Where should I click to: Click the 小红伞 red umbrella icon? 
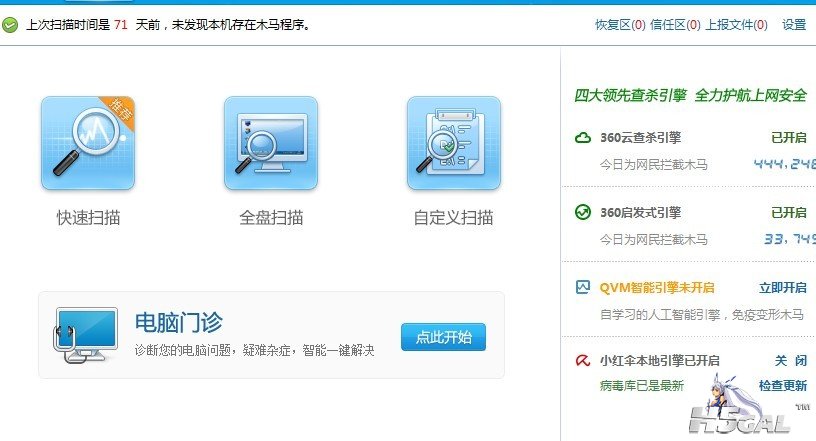pyautogui.click(x=583, y=360)
